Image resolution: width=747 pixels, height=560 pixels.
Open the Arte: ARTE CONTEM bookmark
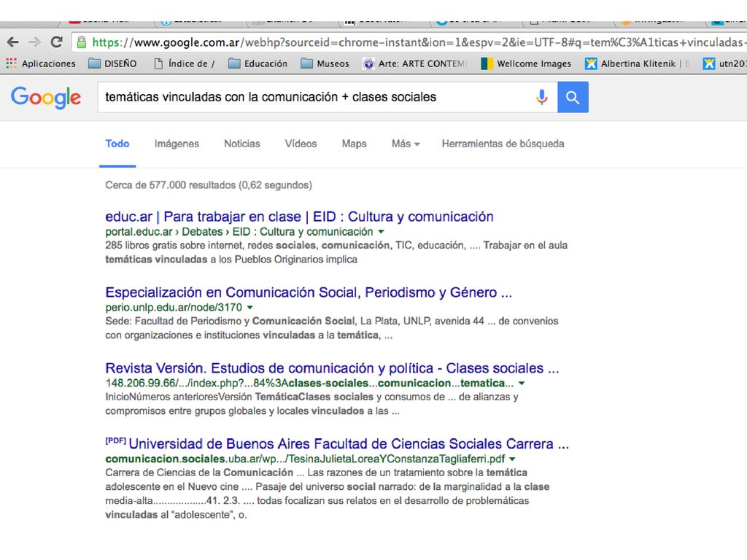(415, 63)
